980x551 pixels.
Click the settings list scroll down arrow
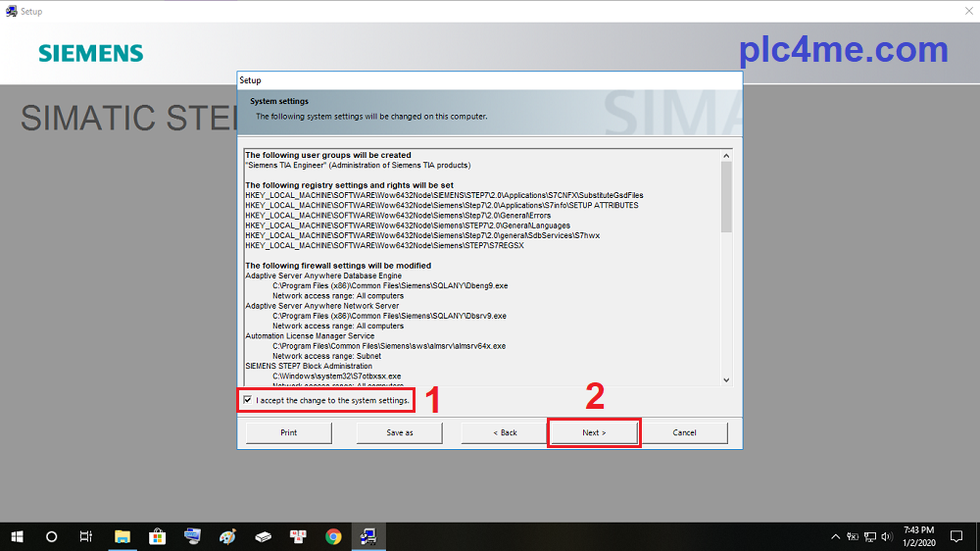tap(726, 379)
